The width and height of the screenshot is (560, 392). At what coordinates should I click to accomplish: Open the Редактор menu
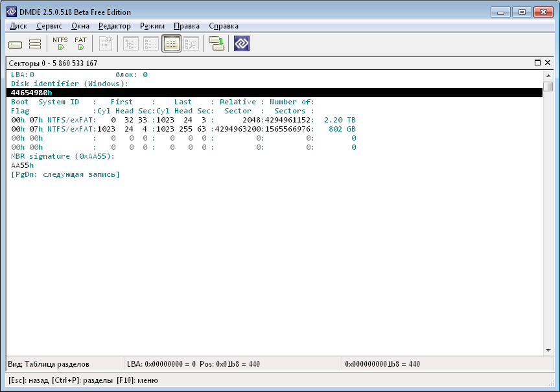point(115,26)
